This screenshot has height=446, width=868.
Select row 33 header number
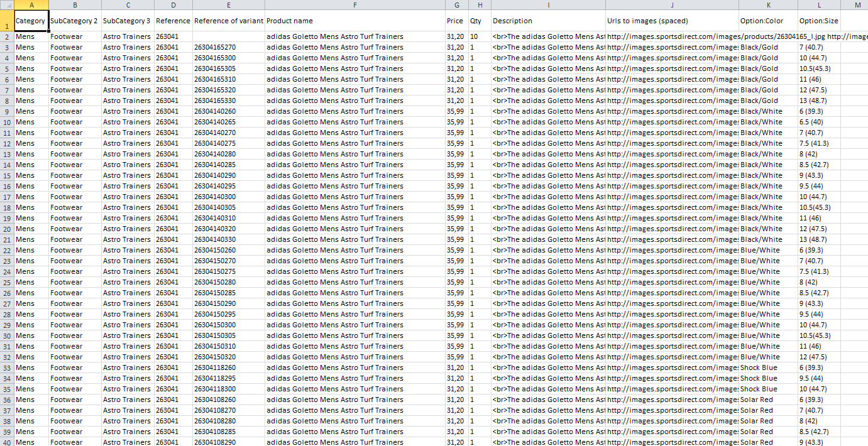6,368
